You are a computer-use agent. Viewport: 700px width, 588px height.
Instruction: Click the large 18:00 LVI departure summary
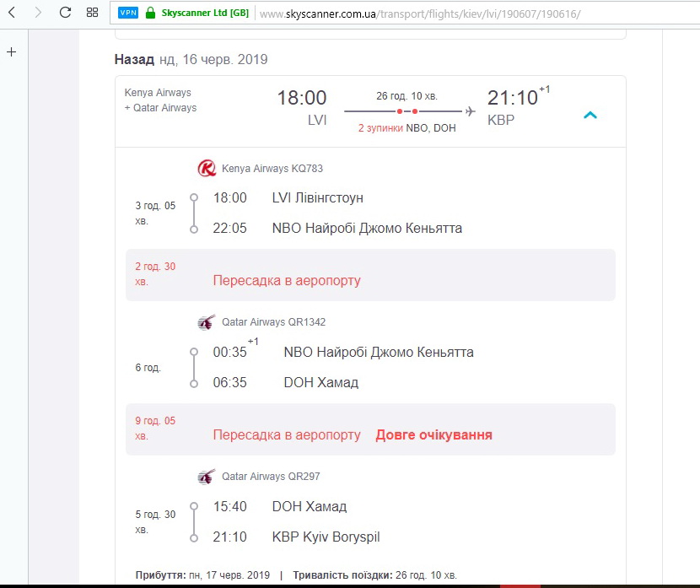(302, 107)
